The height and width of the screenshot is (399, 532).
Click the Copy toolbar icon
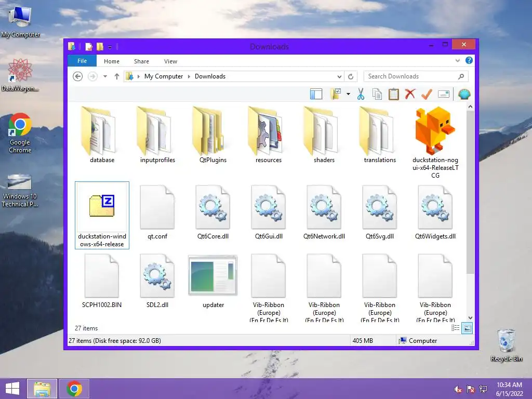coord(377,94)
